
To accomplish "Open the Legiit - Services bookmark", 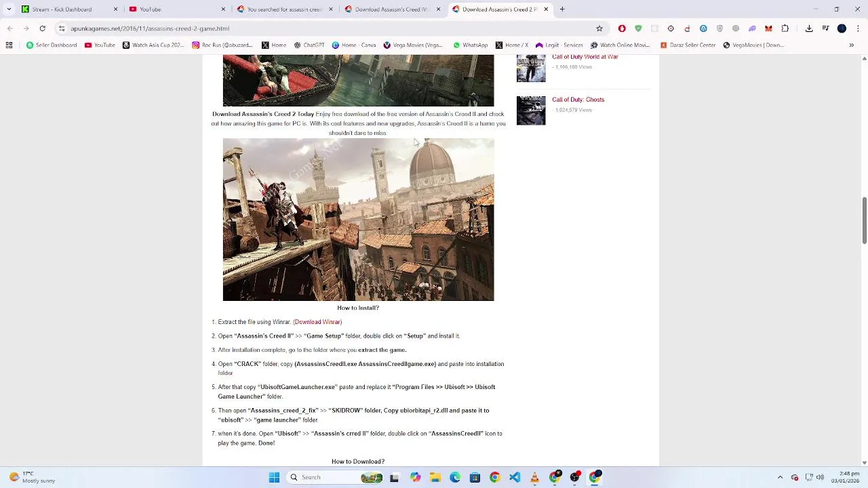I will (559, 45).
